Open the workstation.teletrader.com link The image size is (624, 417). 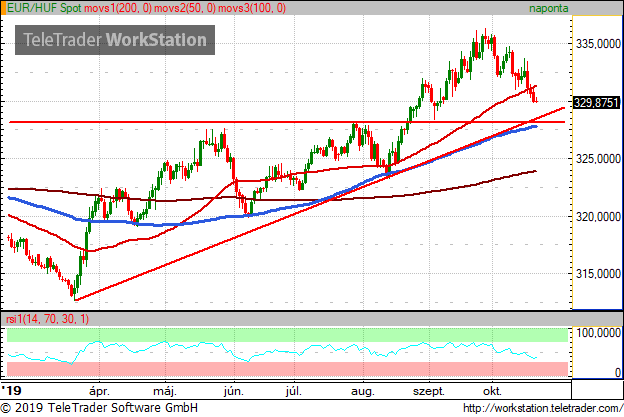(x=543, y=408)
